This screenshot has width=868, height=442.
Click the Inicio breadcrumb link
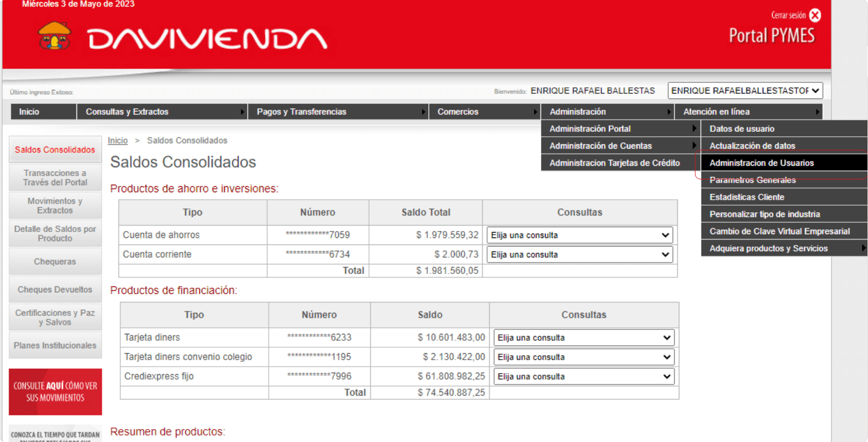click(117, 141)
